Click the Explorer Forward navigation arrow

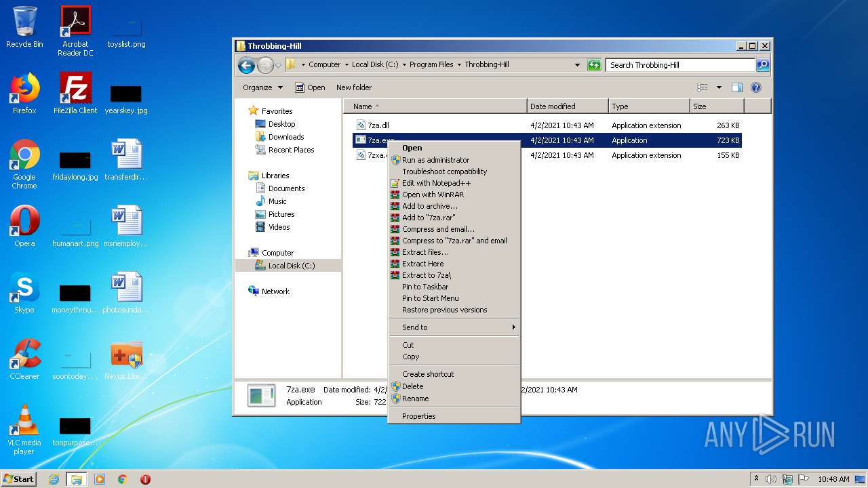265,65
